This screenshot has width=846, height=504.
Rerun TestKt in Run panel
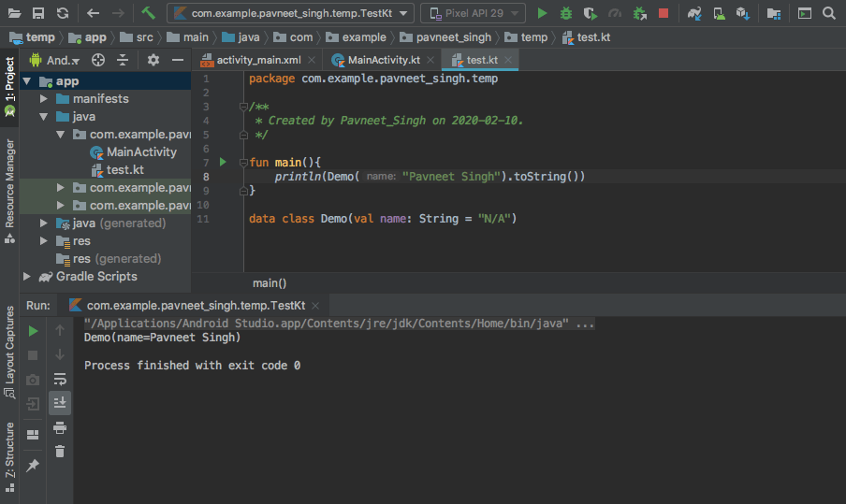(33, 330)
